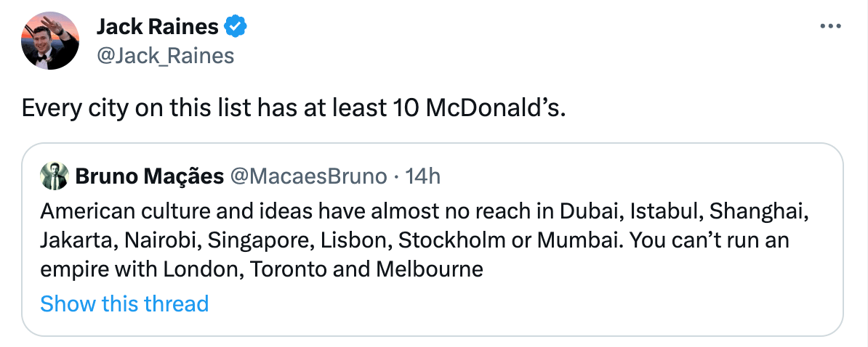Click the Bruno Maçães display name
This screenshot has width=868, height=347.
pos(149,176)
